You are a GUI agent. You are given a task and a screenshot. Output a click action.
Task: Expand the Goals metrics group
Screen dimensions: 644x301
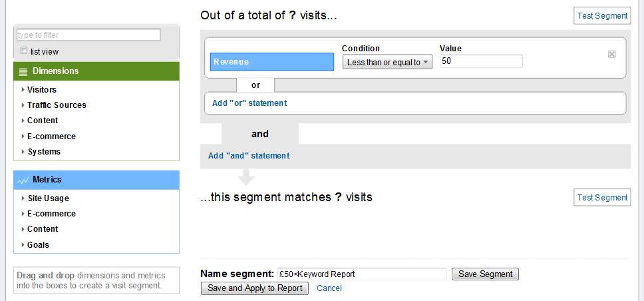pos(37,245)
